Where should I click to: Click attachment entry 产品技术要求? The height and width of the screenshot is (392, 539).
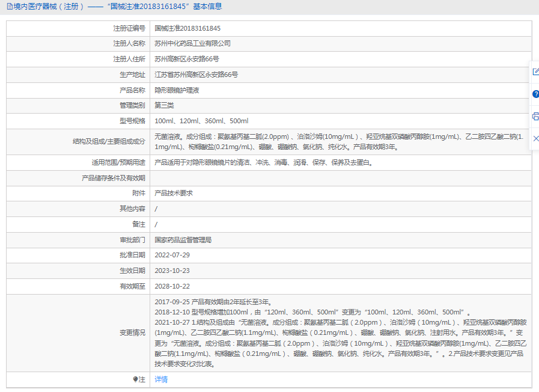[174, 193]
